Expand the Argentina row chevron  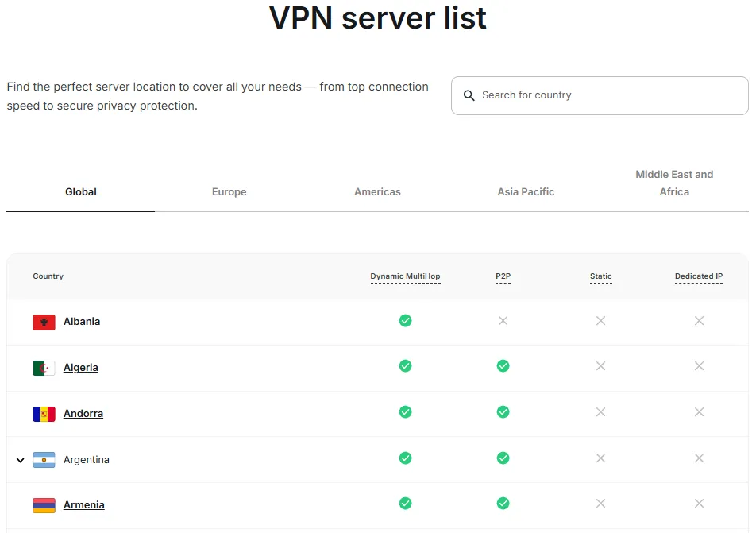[x=21, y=460]
